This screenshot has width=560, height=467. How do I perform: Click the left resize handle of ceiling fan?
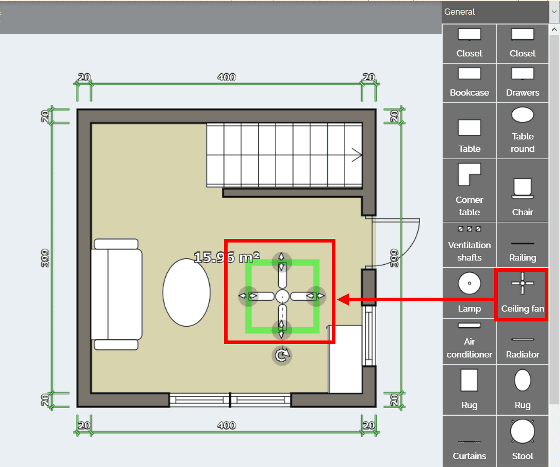coord(248,296)
